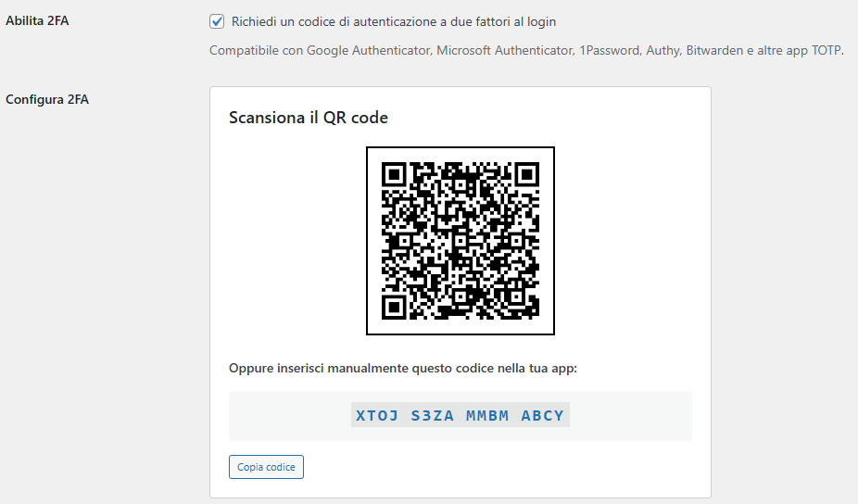Select the MMBM code segment

click(x=487, y=416)
